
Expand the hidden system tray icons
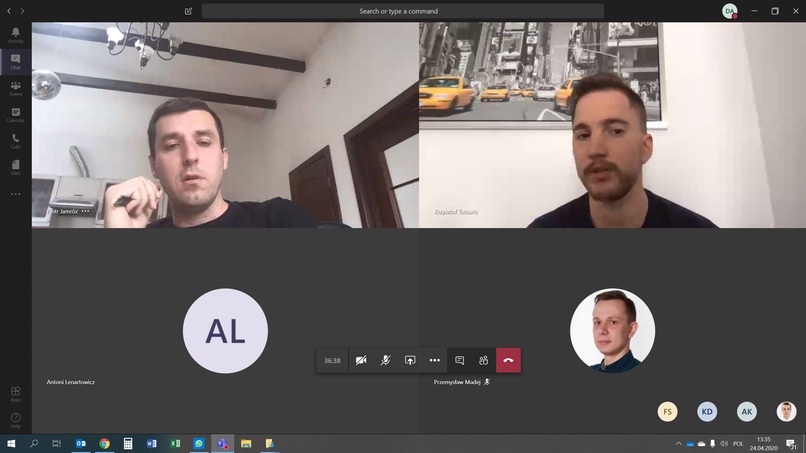679,444
